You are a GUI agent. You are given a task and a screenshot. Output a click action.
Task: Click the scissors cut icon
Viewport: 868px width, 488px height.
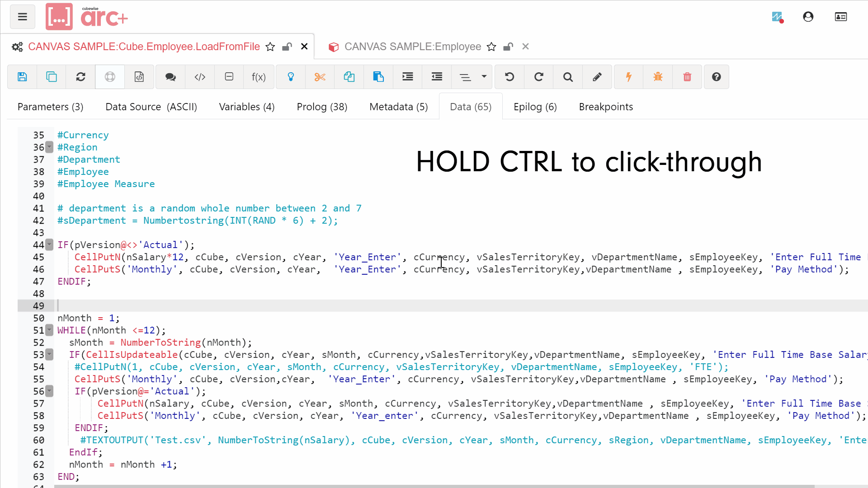point(320,77)
